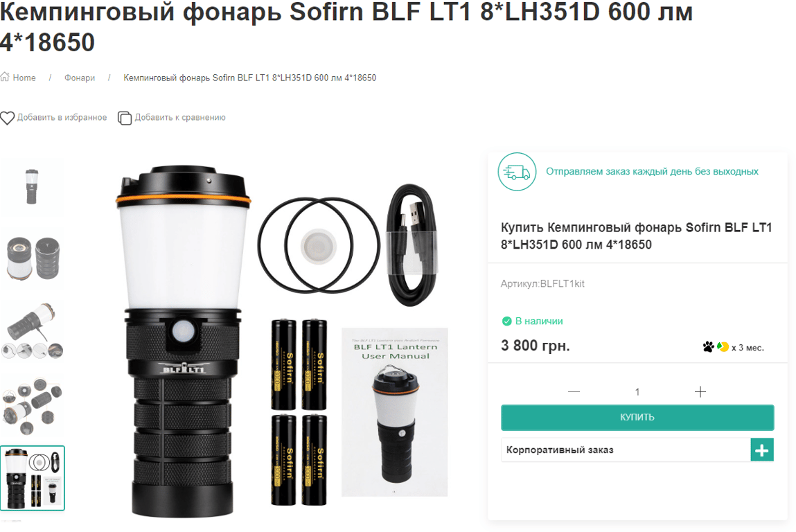
Task: Click the compare squares icon
Action: (125, 118)
